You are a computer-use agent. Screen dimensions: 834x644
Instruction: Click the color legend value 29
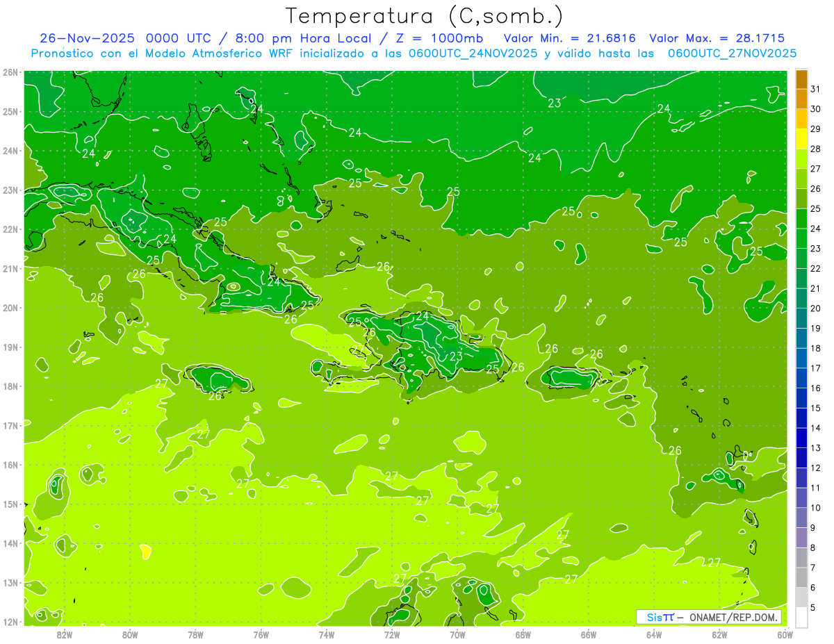coord(816,129)
